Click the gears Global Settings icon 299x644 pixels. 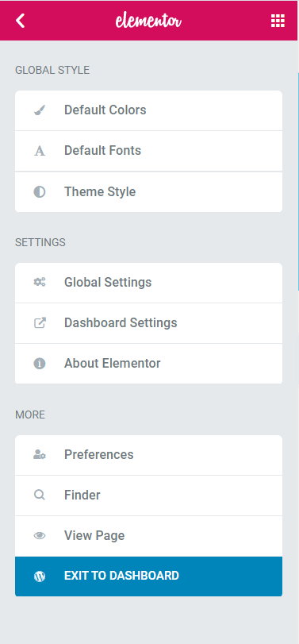(40, 282)
